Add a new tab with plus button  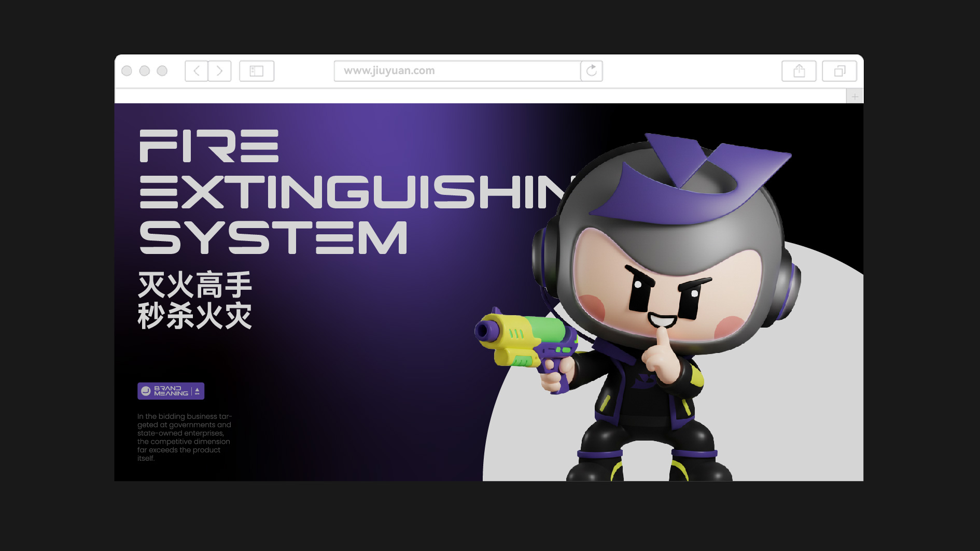pyautogui.click(x=855, y=96)
